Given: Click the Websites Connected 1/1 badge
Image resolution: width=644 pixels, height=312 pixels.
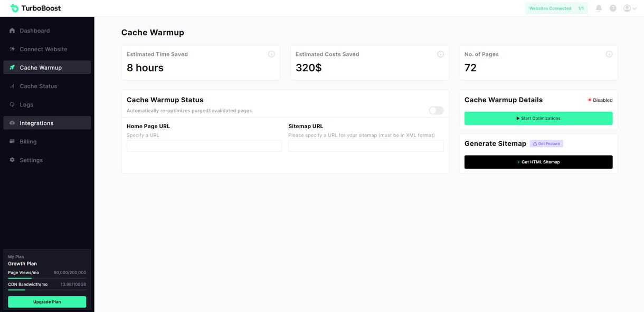Looking at the screenshot, I should pyautogui.click(x=556, y=8).
